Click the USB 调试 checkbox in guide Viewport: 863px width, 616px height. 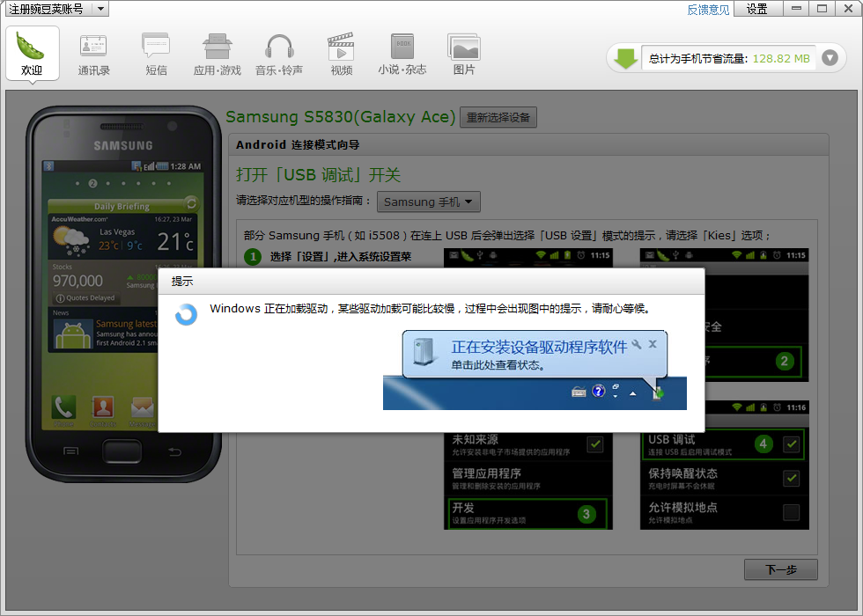pos(792,444)
